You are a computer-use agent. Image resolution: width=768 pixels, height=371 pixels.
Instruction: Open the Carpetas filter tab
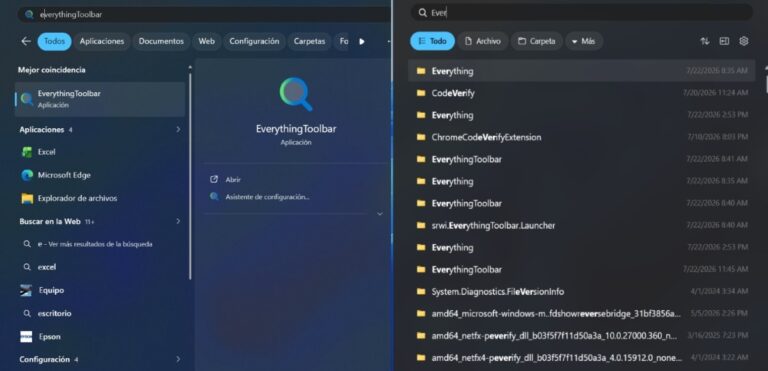[x=309, y=41]
